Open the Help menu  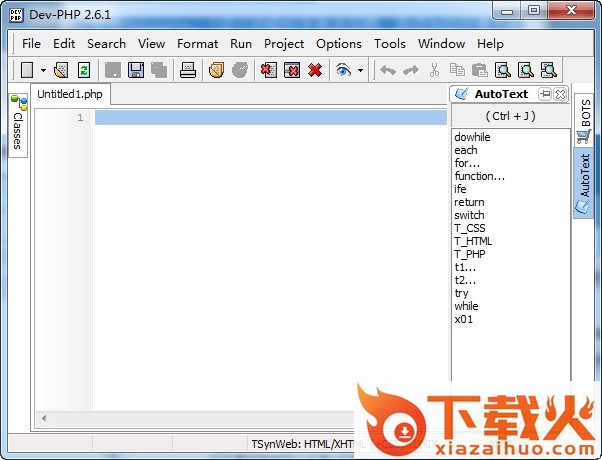click(490, 44)
